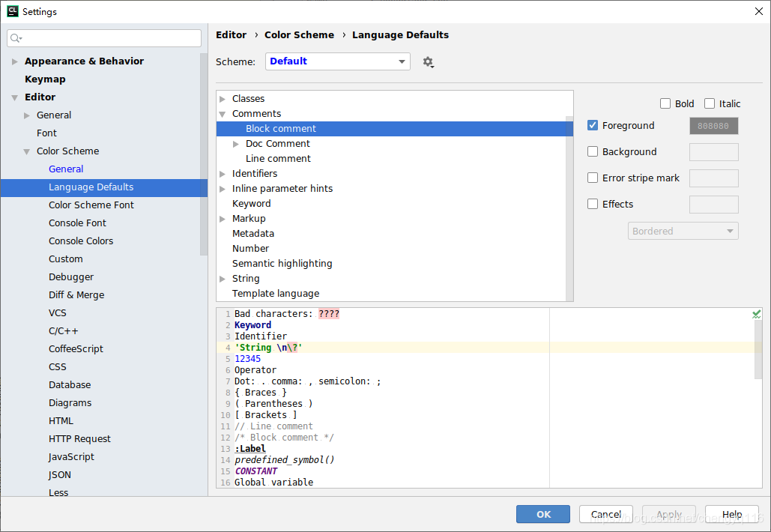Click the Background color swatch box
This screenshot has width=771, height=532.
click(x=713, y=152)
